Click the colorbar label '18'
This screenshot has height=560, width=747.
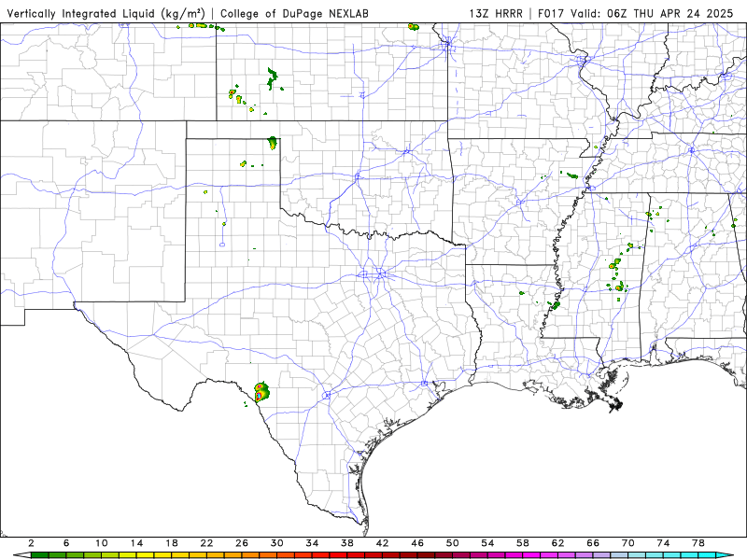[172, 543]
